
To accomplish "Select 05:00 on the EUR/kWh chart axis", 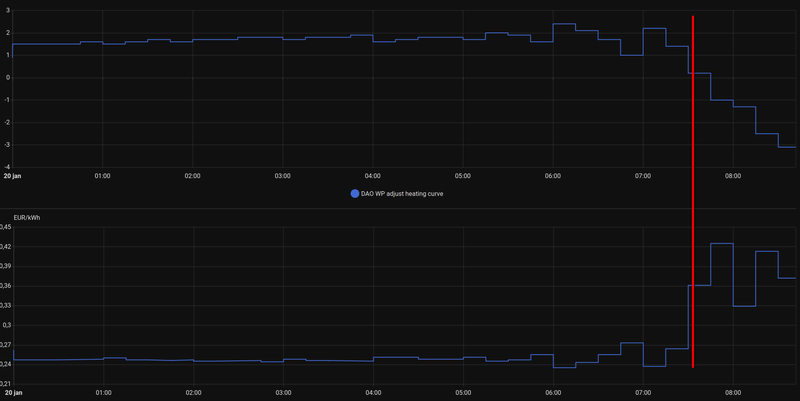I will 463,393.
